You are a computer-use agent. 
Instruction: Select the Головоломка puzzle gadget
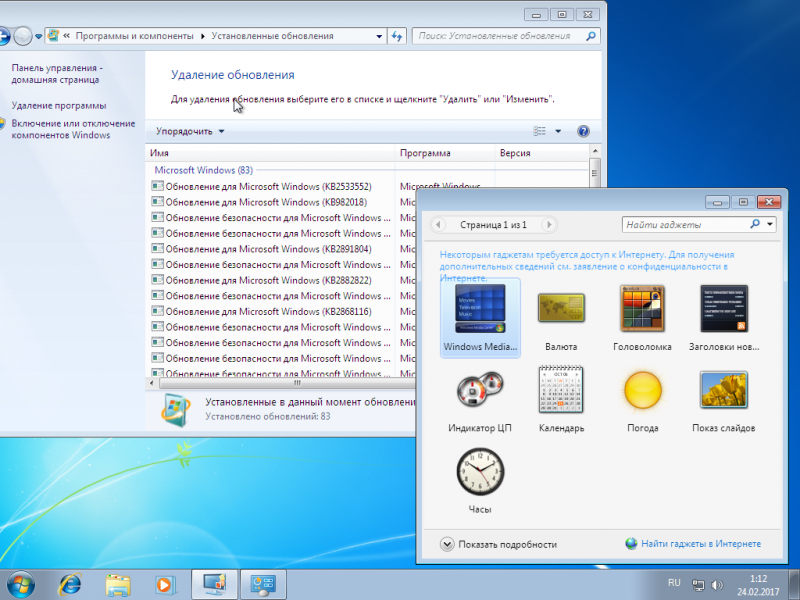click(642, 318)
